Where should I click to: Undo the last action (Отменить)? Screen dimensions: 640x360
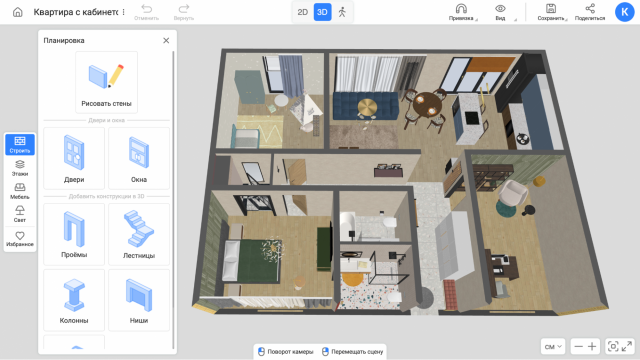[x=146, y=12]
